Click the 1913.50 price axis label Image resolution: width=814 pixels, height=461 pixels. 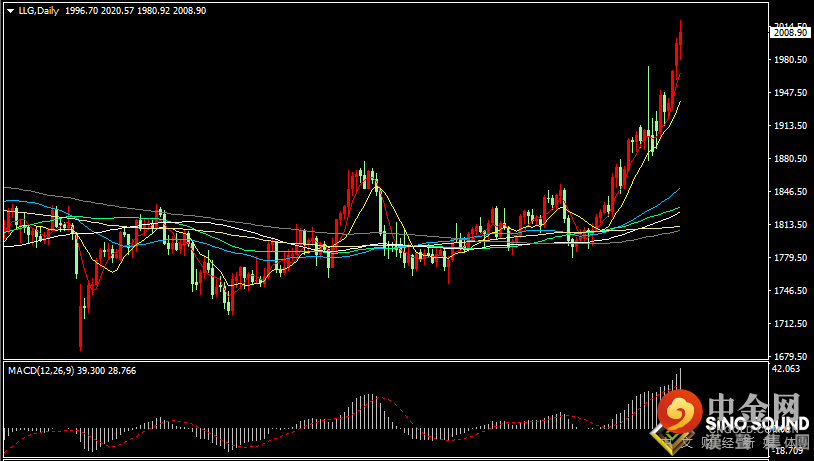789,126
